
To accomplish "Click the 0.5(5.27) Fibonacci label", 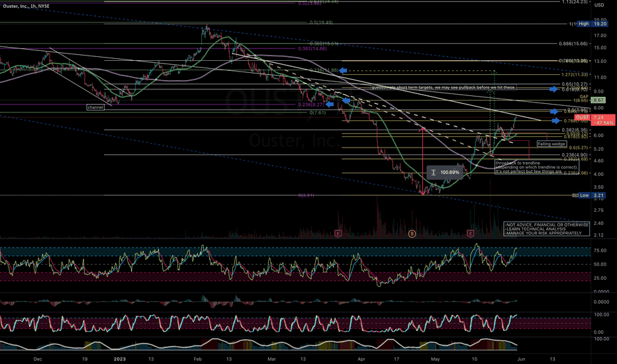I will pyautogui.click(x=577, y=148).
